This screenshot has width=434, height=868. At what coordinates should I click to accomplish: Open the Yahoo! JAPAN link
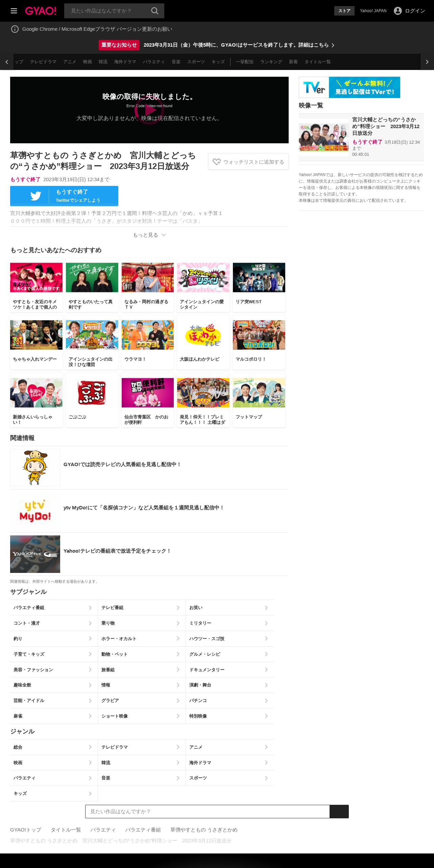[x=373, y=11]
